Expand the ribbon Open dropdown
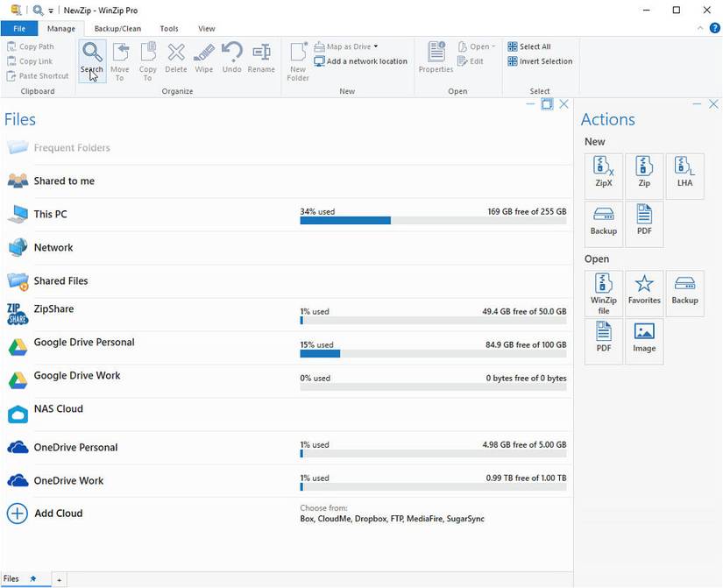Viewport: 723px width, 588px height. tap(477, 46)
